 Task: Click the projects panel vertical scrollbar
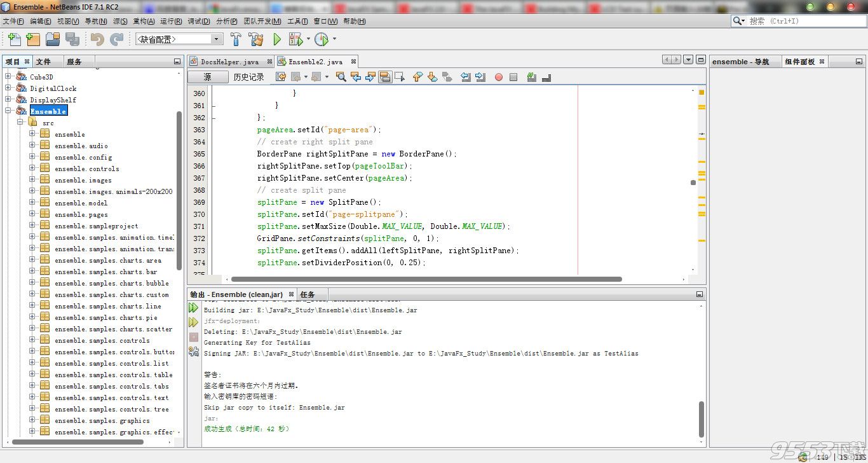[179, 191]
